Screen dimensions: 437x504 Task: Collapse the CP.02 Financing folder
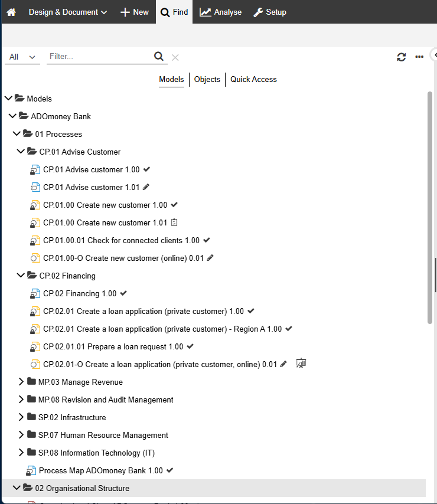(x=21, y=276)
